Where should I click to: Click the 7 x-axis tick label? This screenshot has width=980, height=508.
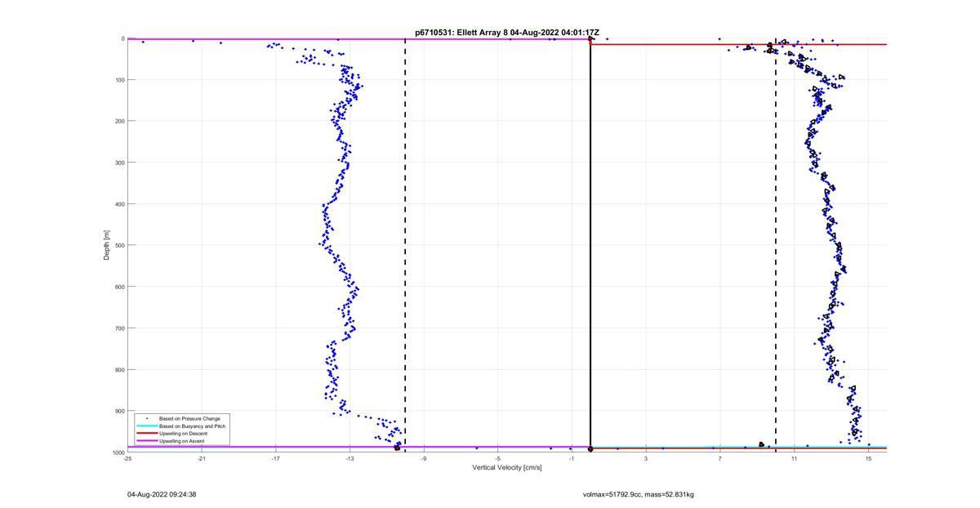coord(719,458)
